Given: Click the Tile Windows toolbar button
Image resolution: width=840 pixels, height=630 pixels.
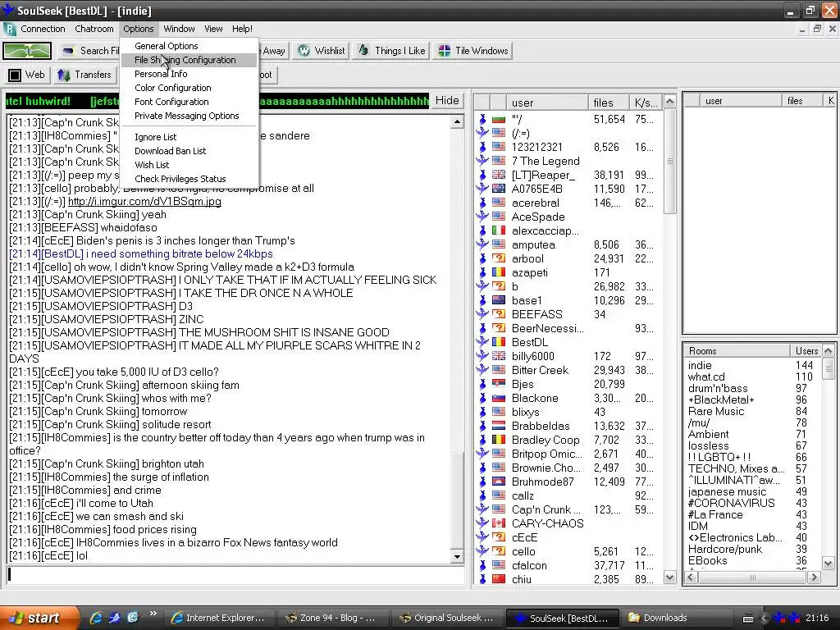Looking at the screenshot, I should [473, 51].
